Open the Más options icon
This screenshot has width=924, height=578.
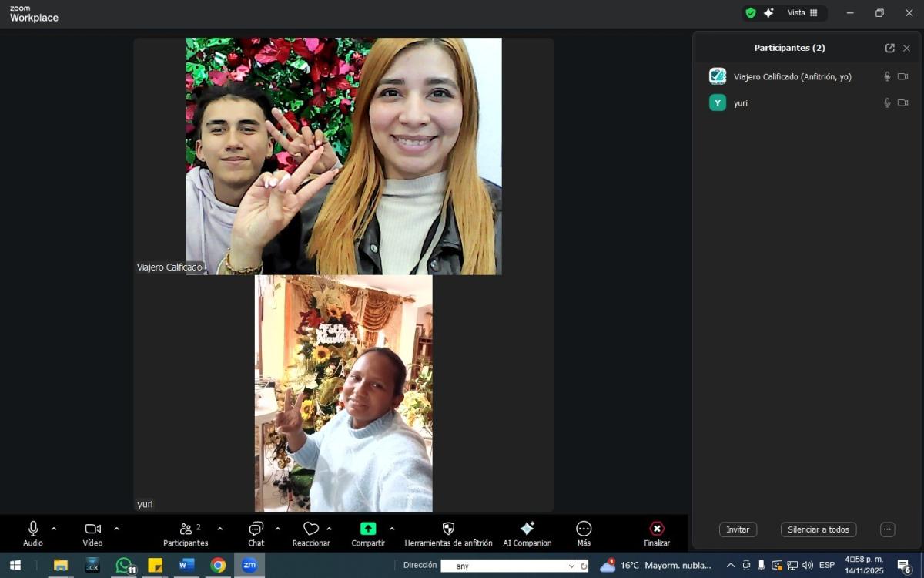pos(584,529)
